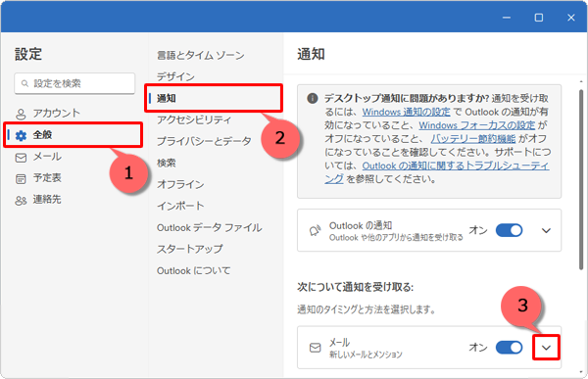Open the デザイン settings page
Viewport: 588px width, 379px height.
(175, 76)
